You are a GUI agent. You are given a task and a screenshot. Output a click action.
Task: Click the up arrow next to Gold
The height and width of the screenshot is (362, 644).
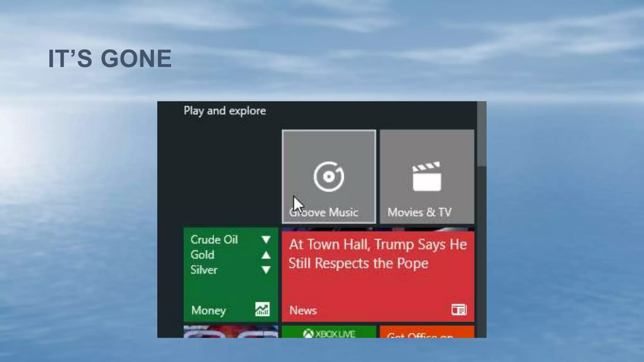[266, 255]
